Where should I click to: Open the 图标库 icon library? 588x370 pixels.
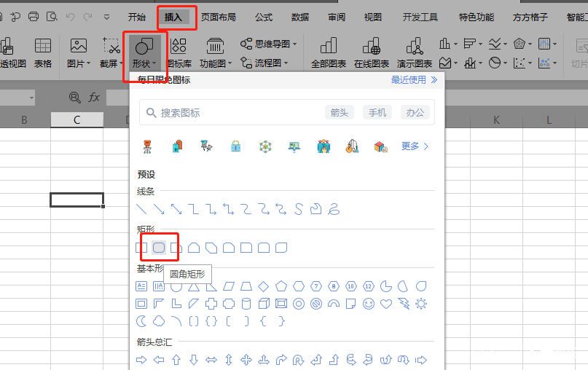[x=179, y=53]
